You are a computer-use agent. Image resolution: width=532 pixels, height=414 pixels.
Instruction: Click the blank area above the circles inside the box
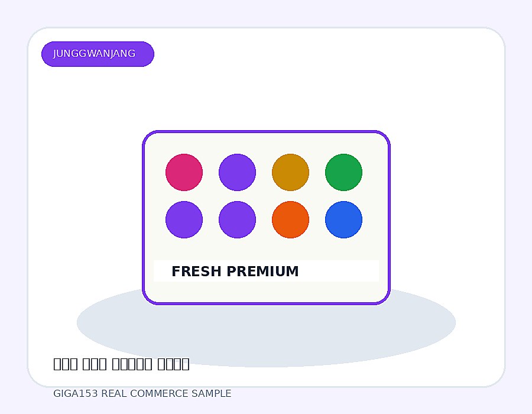(267, 143)
